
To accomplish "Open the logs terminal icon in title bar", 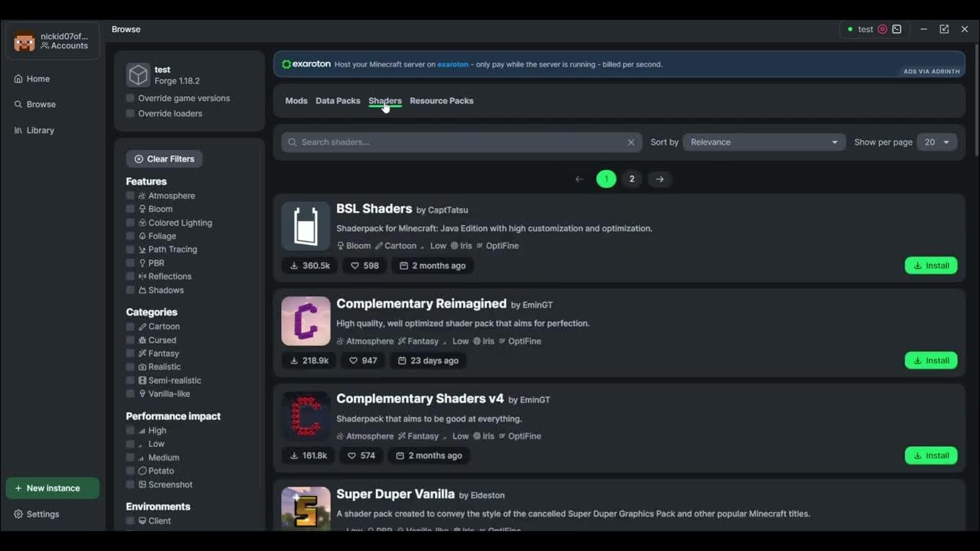I will tap(897, 29).
